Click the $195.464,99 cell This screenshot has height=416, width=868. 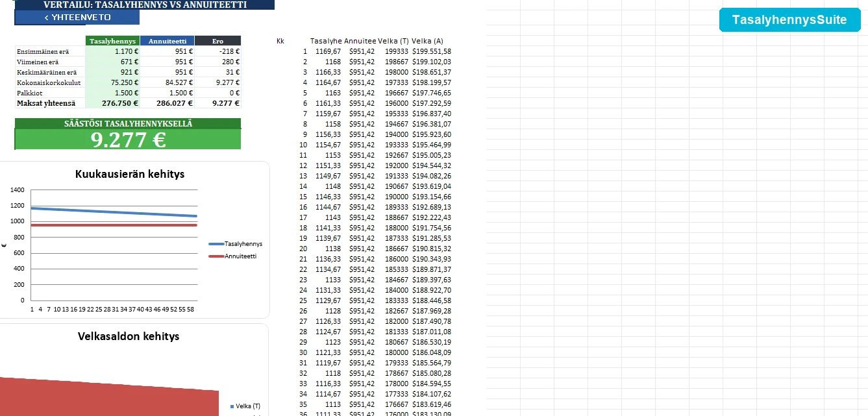click(432, 145)
